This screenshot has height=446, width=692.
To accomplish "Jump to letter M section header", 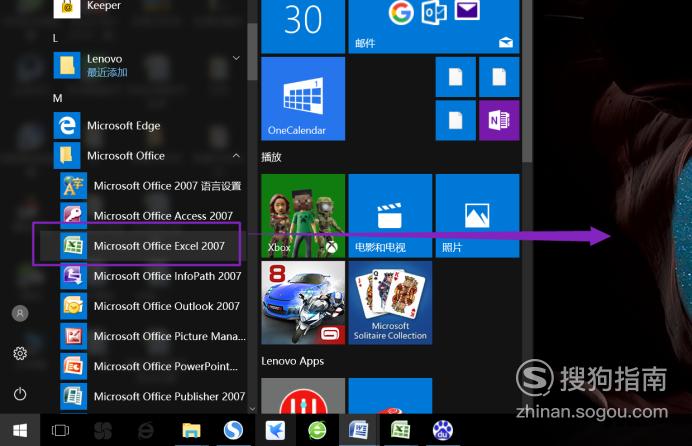I will tap(57, 98).
